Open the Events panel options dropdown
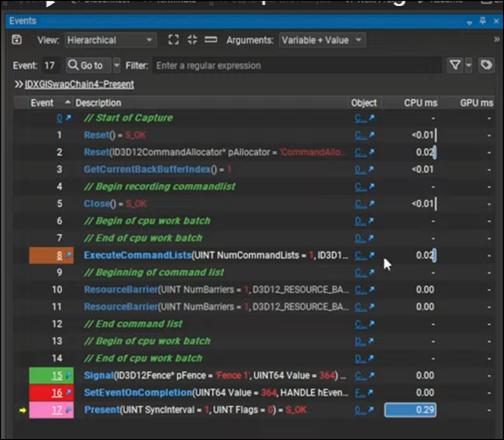This screenshot has width=504, height=440. [470, 22]
